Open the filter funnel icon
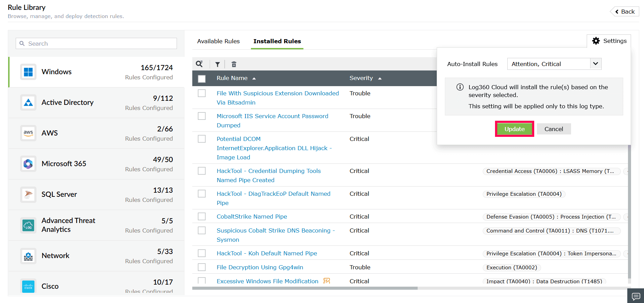Viewport: 644px width, 303px height. pyautogui.click(x=218, y=64)
